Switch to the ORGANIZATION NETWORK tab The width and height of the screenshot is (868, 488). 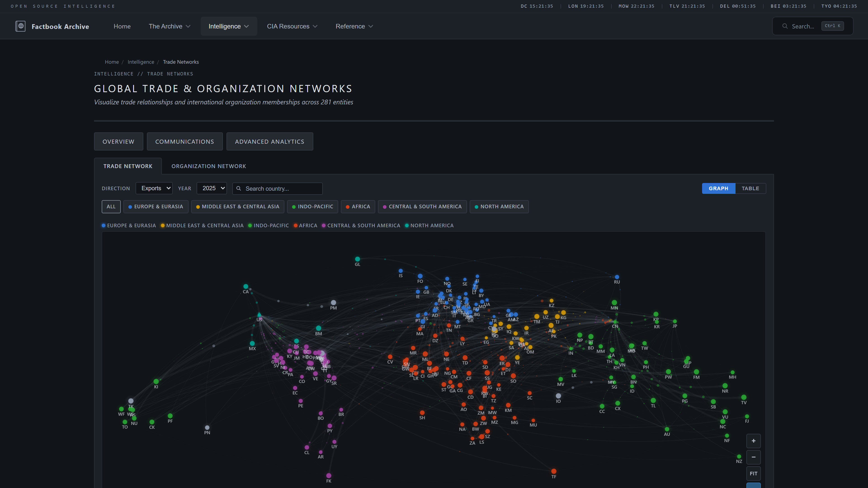209,166
